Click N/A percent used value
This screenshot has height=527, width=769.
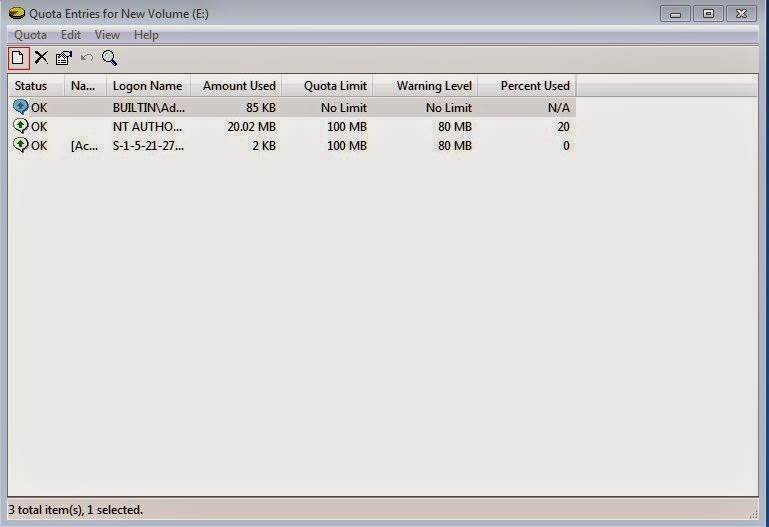559,107
